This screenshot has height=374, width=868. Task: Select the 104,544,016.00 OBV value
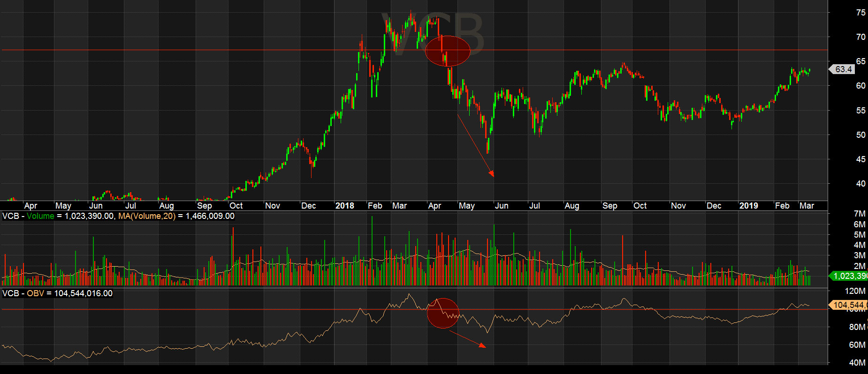click(84, 293)
